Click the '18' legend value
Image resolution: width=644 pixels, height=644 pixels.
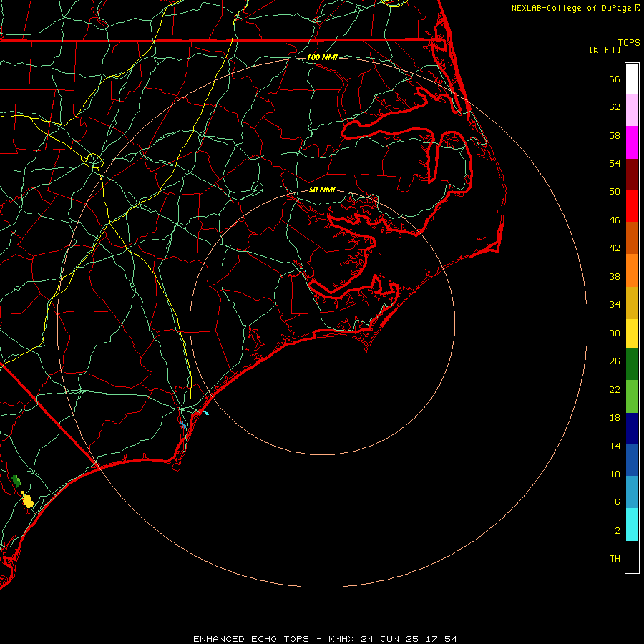(615, 418)
